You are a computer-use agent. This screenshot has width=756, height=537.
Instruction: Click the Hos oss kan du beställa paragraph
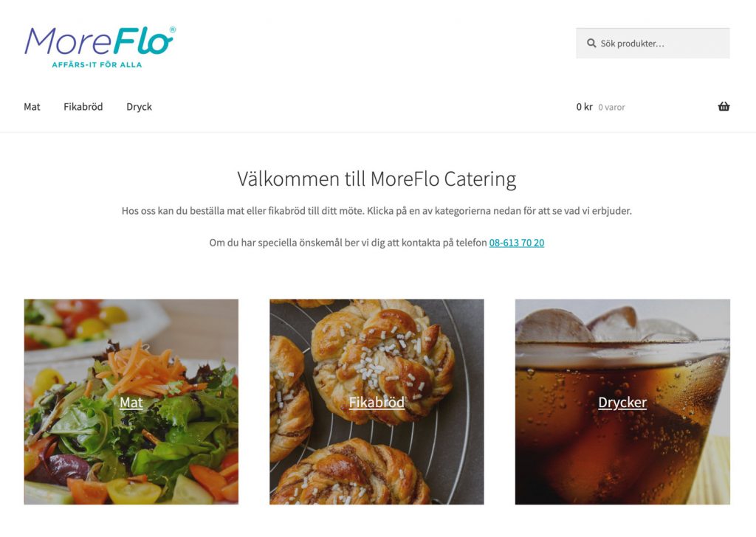click(x=377, y=211)
